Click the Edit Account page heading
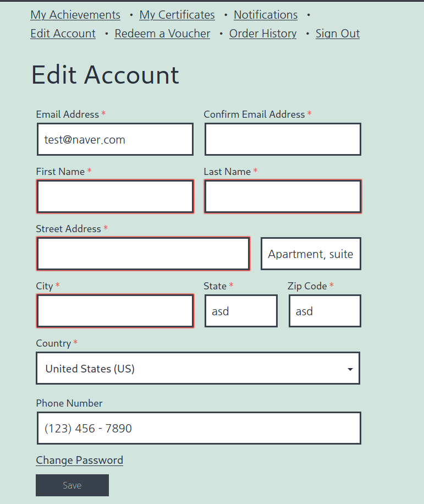424x504 pixels. 105,75
